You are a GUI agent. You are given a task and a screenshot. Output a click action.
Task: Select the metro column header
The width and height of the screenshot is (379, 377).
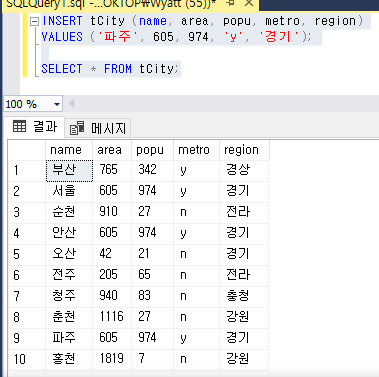pyautogui.click(x=196, y=150)
